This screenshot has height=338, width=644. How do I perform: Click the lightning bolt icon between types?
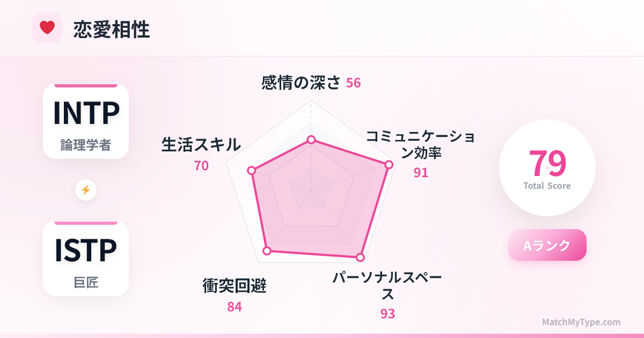tap(86, 190)
